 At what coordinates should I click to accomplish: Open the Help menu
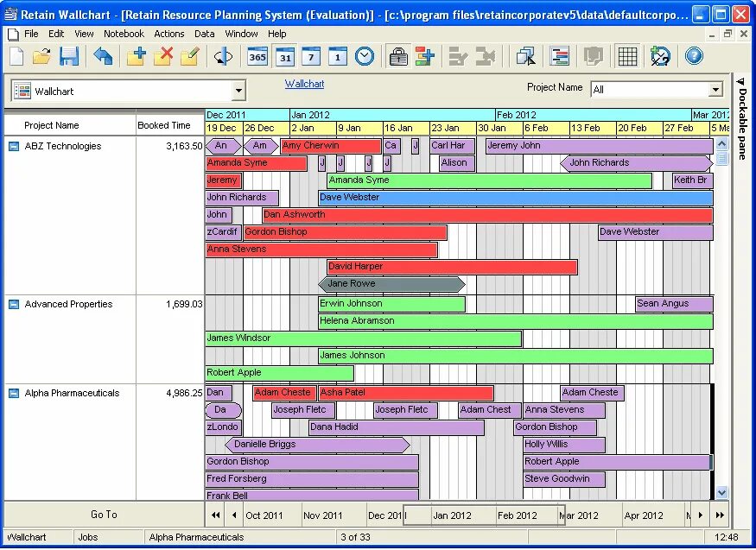coord(277,35)
